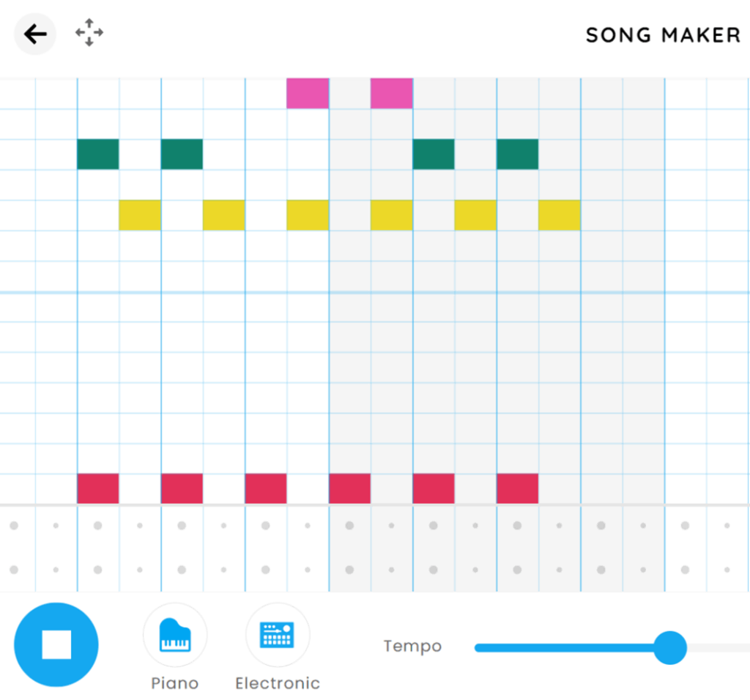Remove the first red note in bottom row
This screenshot has height=700, width=750.
[98, 488]
